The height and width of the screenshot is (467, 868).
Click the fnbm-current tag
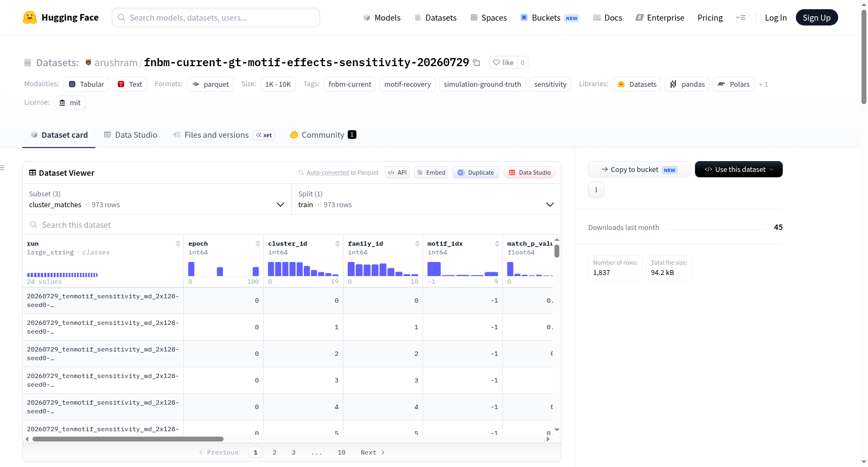click(x=350, y=84)
